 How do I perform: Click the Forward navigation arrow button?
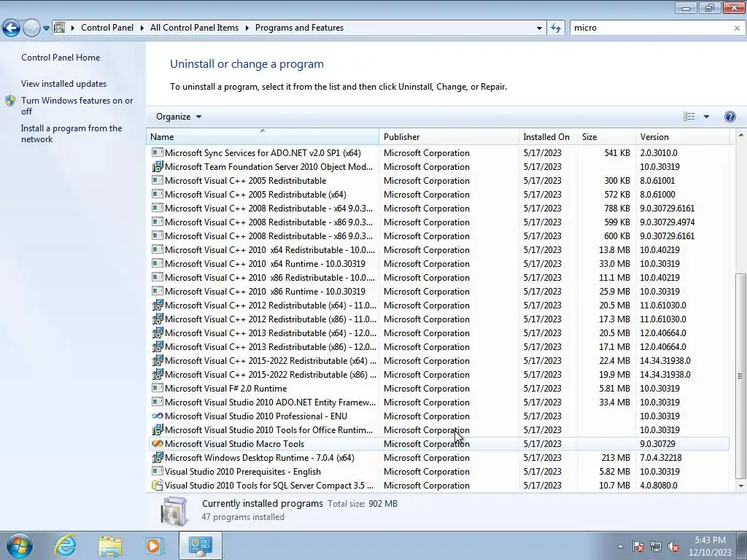point(31,28)
